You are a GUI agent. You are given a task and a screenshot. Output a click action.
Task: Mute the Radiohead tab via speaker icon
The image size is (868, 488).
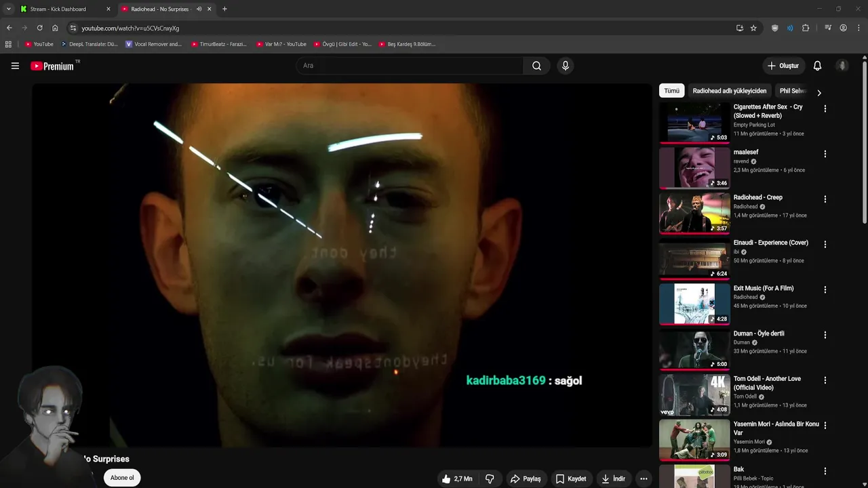[x=199, y=9]
